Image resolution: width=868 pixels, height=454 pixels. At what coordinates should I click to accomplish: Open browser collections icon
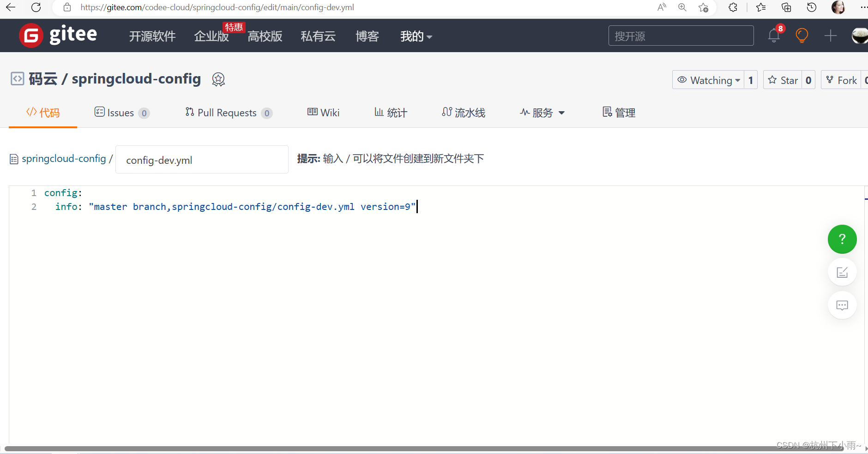click(x=786, y=7)
